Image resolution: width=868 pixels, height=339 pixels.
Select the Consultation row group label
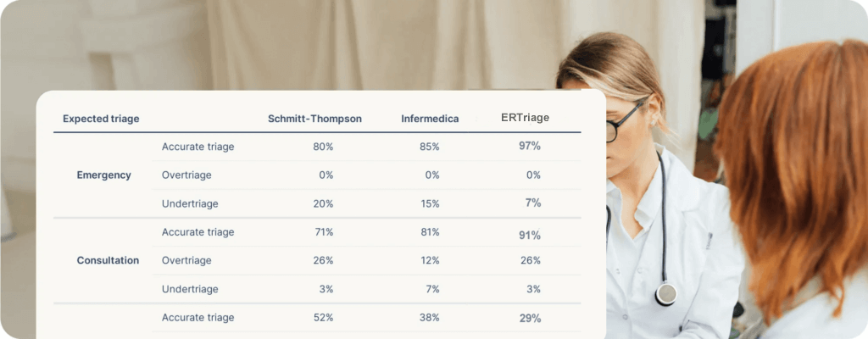(108, 260)
